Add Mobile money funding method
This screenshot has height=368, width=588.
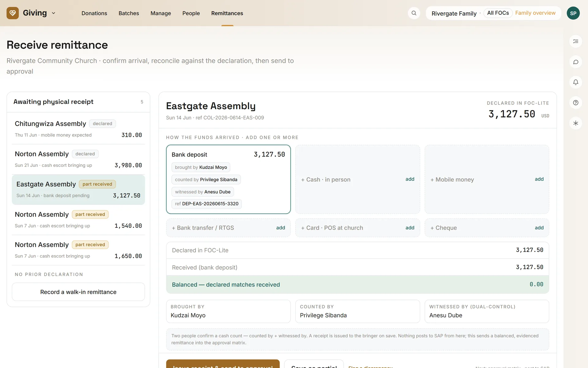coord(487,179)
